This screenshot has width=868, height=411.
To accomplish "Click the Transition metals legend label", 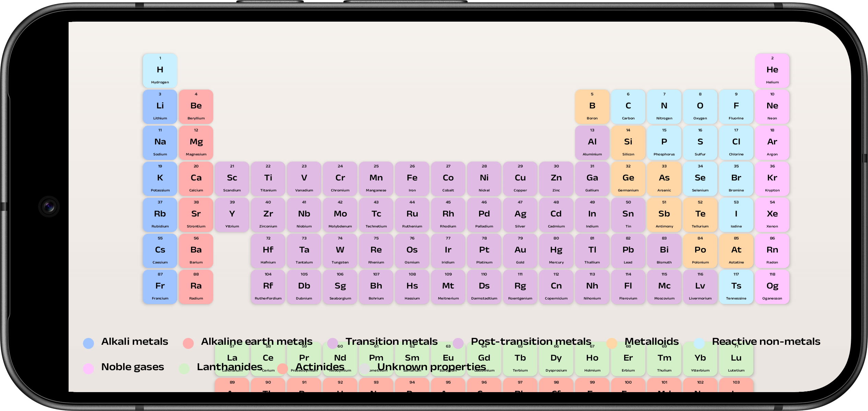I will pos(391,342).
